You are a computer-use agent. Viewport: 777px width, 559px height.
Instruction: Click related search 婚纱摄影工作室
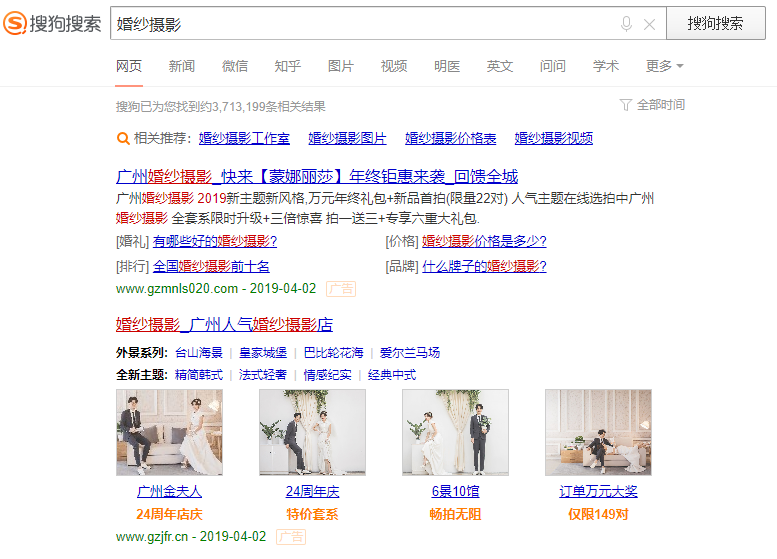[x=244, y=138]
